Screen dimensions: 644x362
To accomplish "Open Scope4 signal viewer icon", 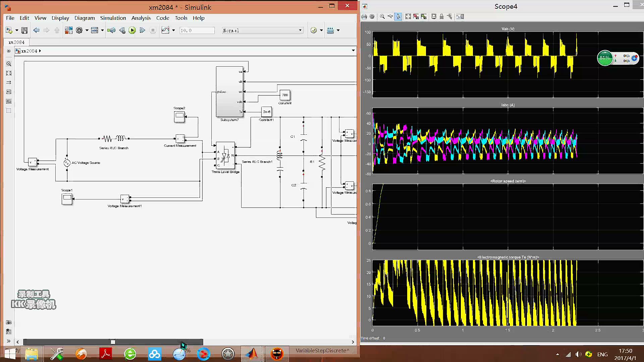I will point(460,16).
